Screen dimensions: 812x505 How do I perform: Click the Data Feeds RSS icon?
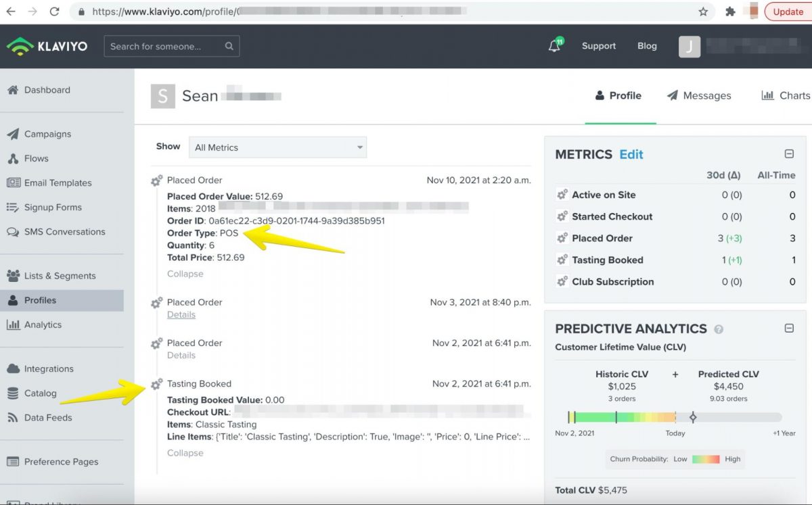pos(13,418)
